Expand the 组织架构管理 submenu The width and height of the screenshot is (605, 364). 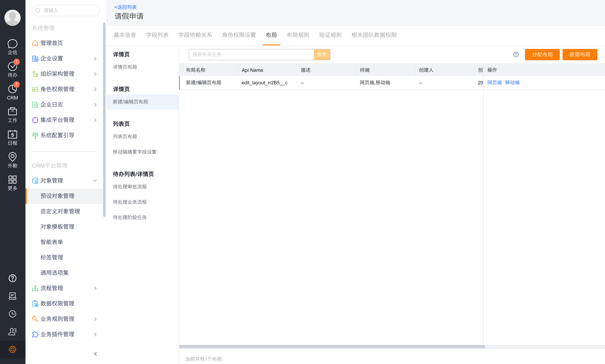tap(95, 74)
